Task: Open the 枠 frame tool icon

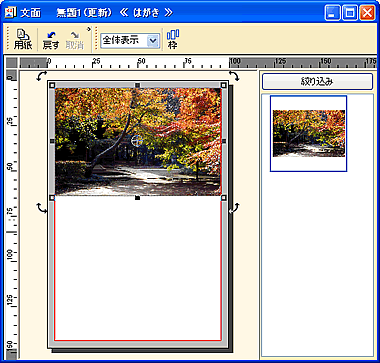Action: pos(173,39)
